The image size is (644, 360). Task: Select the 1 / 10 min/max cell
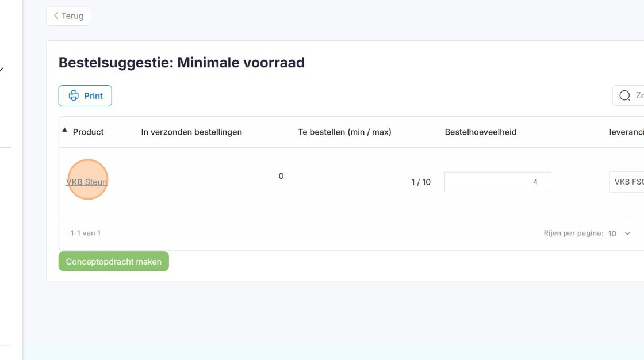click(421, 182)
